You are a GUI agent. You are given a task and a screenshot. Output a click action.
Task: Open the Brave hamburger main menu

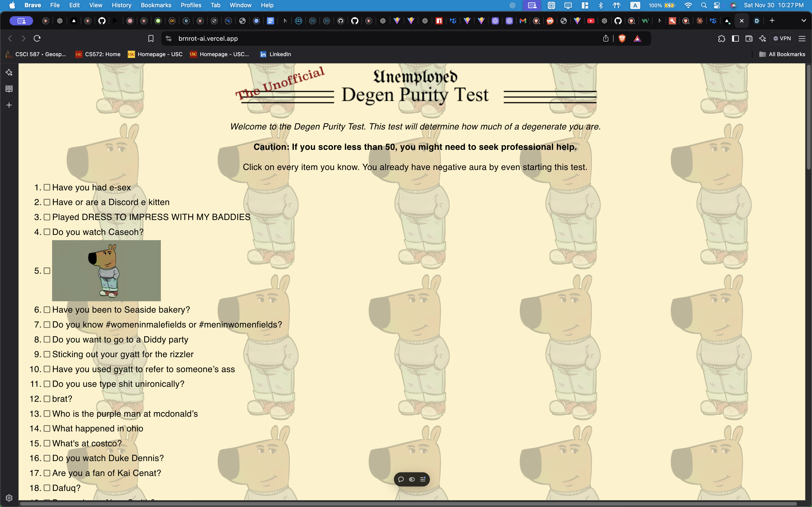click(802, 38)
